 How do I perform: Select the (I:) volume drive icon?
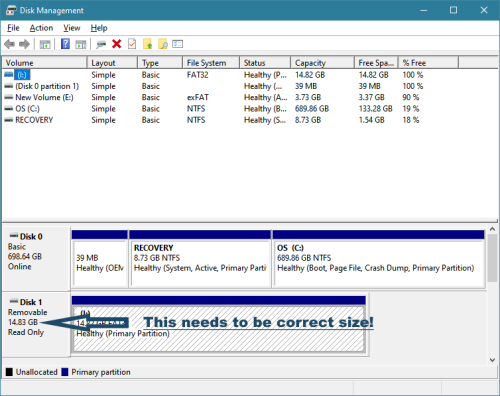coord(9,75)
